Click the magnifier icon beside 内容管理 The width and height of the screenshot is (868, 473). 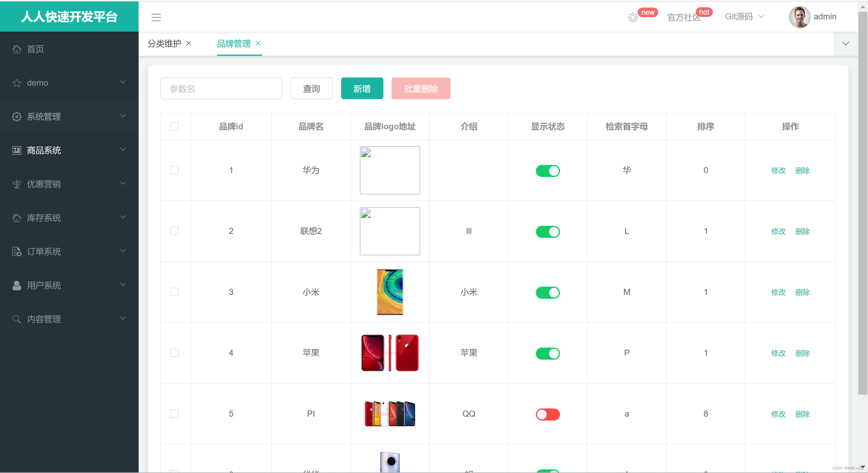click(17, 319)
